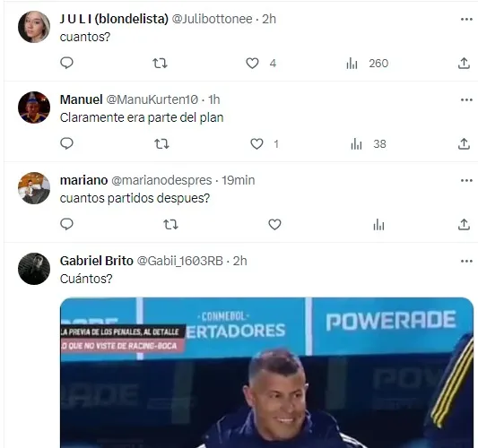Open more options for Gabriel Brito's tweet
Screen dimensions: 478x448
(x=466, y=261)
